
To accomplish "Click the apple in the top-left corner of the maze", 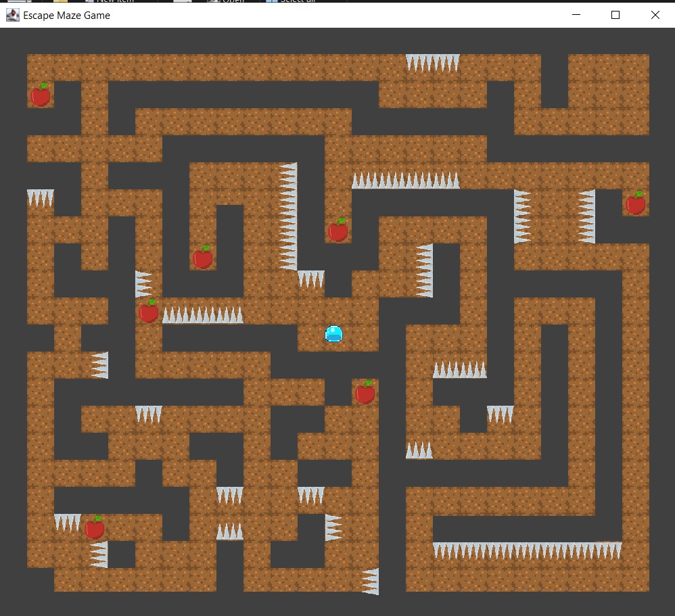I will [41, 95].
